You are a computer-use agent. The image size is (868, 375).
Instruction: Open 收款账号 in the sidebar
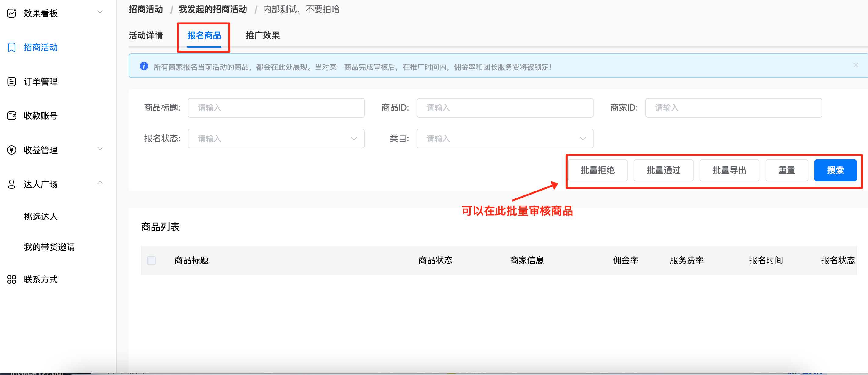[x=41, y=116]
